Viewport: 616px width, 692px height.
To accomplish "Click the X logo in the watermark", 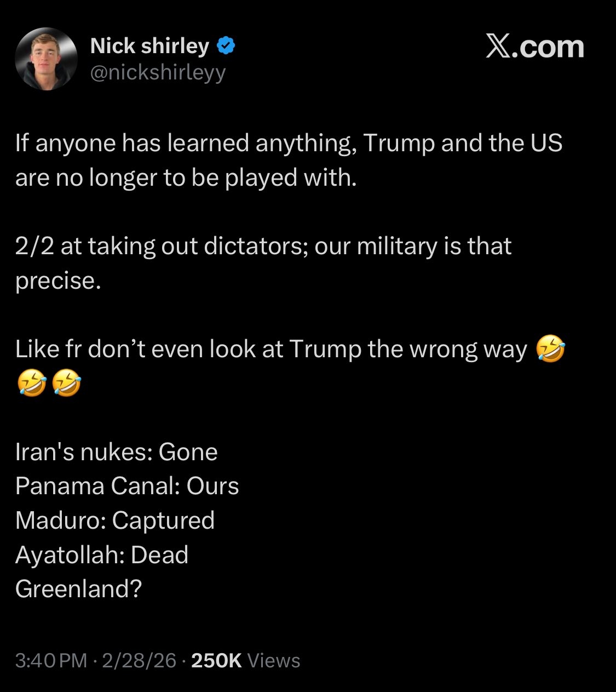I will tap(498, 48).
